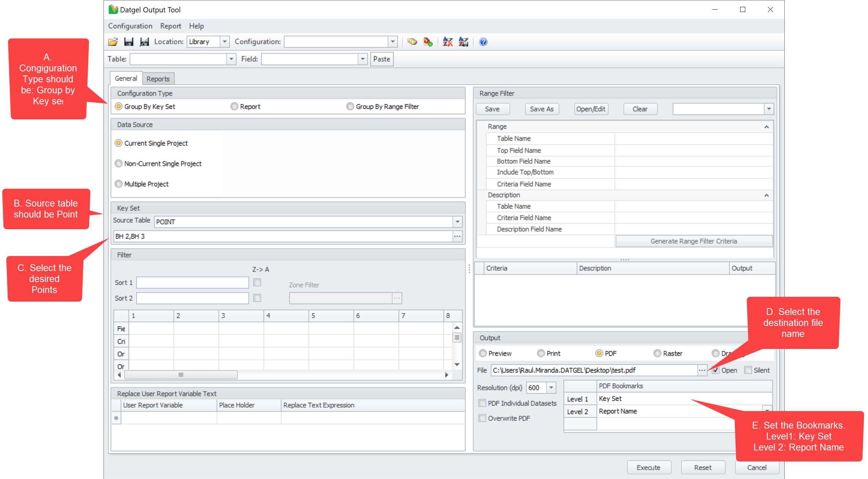Enable the Overwrite PDF checkbox
The image size is (868, 479).
pyautogui.click(x=482, y=418)
